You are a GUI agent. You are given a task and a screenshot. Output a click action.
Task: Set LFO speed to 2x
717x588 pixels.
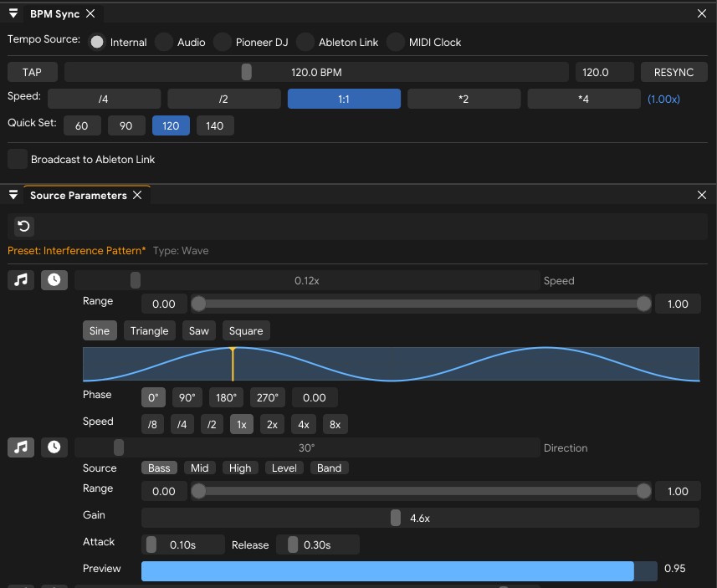272,424
